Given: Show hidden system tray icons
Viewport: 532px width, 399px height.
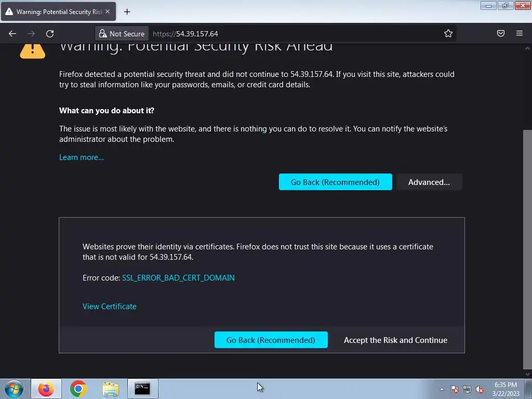Looking at the screenshot, I should pyautogui.click(x=442, y=389).
